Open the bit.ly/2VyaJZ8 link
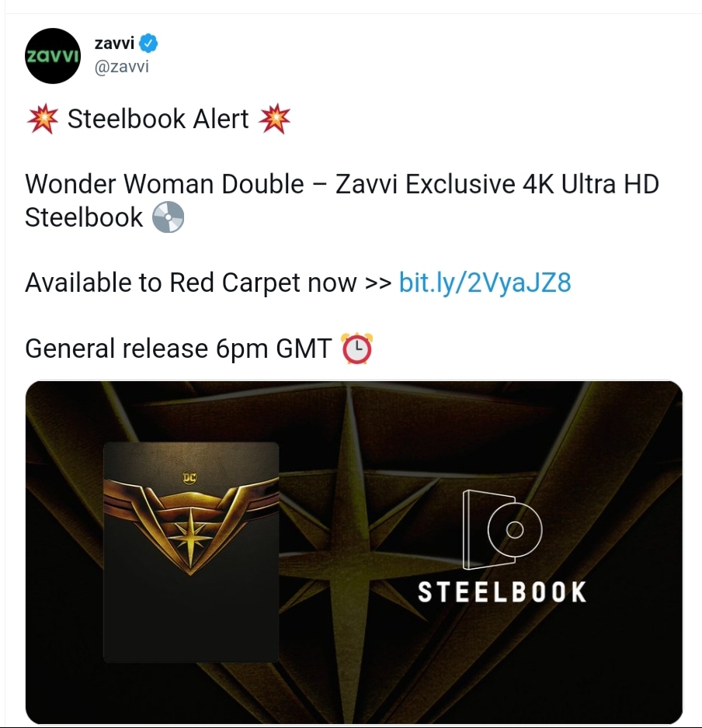 [x=485, y=283]
